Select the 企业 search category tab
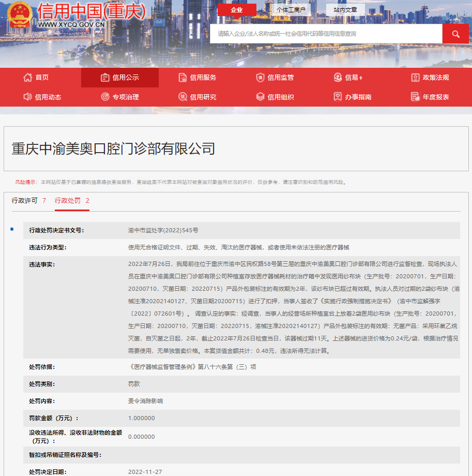 click(237, 10)
